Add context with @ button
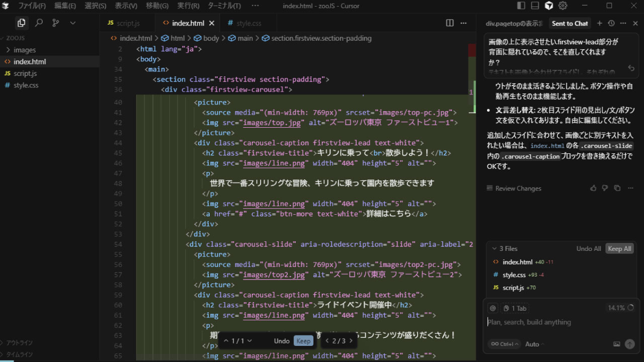 point(493,308)
